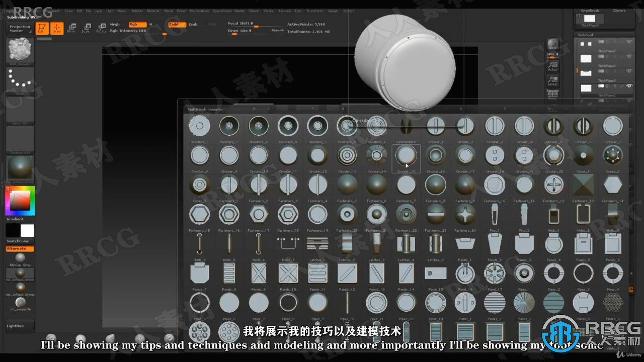The width and height of the screenshot is (644, 362).
Task: Select the Cones_1 insert mesh
Action: click(583, 155)
